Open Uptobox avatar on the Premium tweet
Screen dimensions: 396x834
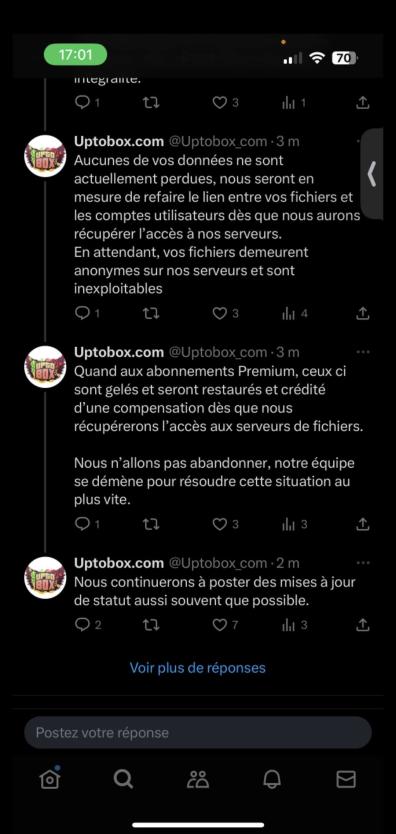(45, 366)
